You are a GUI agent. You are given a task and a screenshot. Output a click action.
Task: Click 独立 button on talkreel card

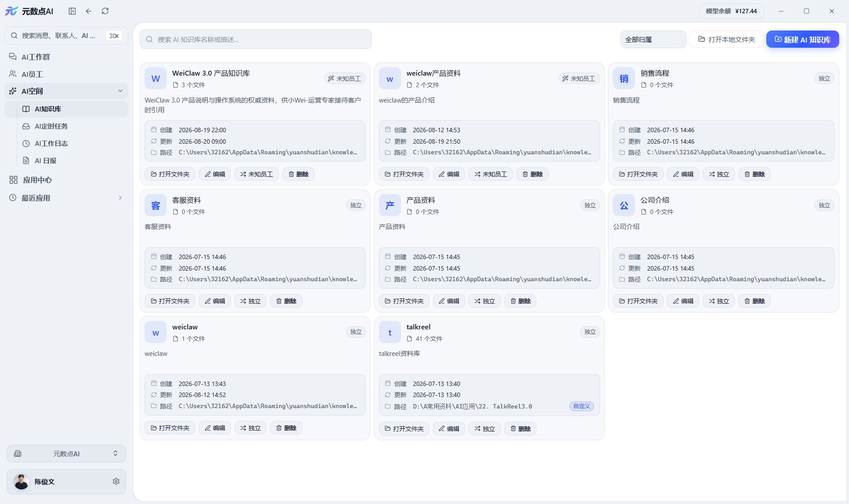[x=485, y=429]
